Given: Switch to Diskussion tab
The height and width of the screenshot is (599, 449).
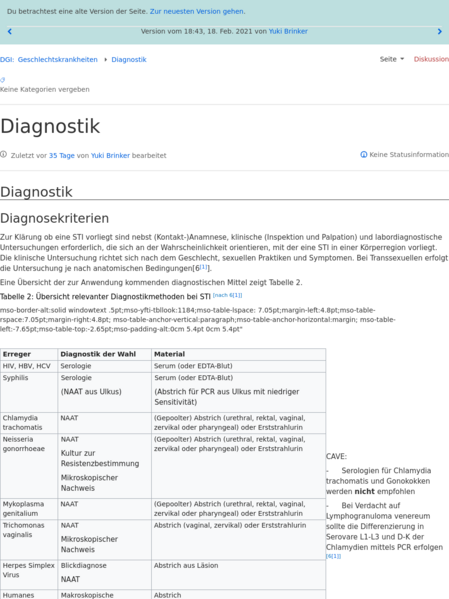Looking at the screenshot, I should point(431,59).
